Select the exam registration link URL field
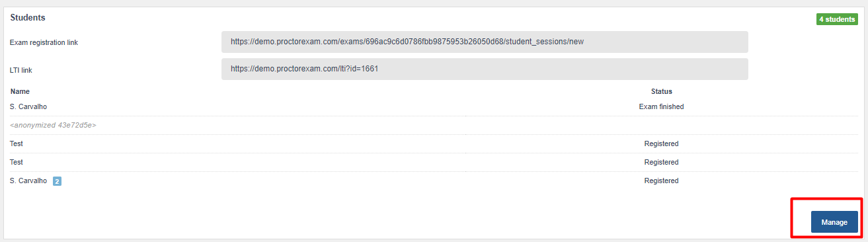The width and height of the screenshot is (868, 242). click(x=485, y=42)
